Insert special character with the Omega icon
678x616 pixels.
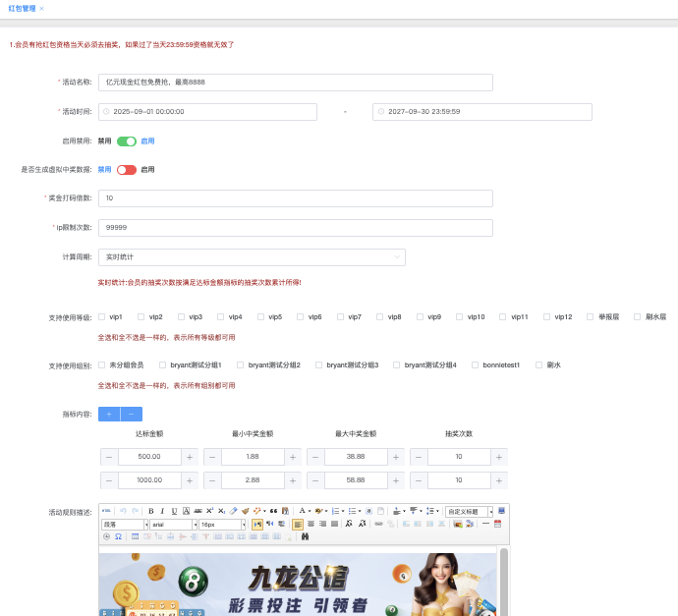(x=118, y=537)
